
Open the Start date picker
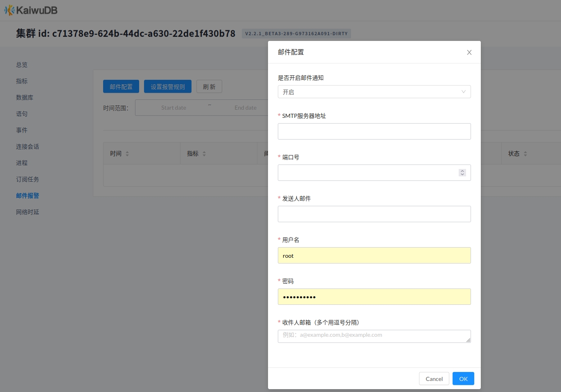click(x=173, y=107)
